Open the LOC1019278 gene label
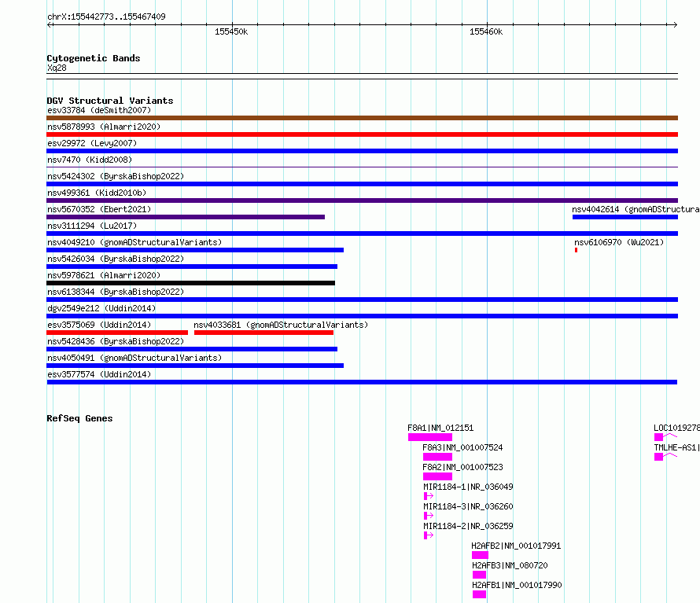Screen dimensions: 700x603 [676, 428]
